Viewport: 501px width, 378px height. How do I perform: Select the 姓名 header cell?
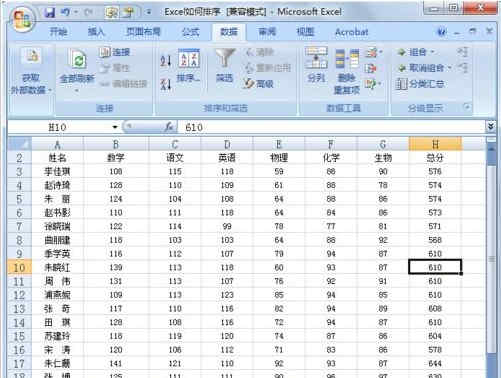click(x=57, y=158)
